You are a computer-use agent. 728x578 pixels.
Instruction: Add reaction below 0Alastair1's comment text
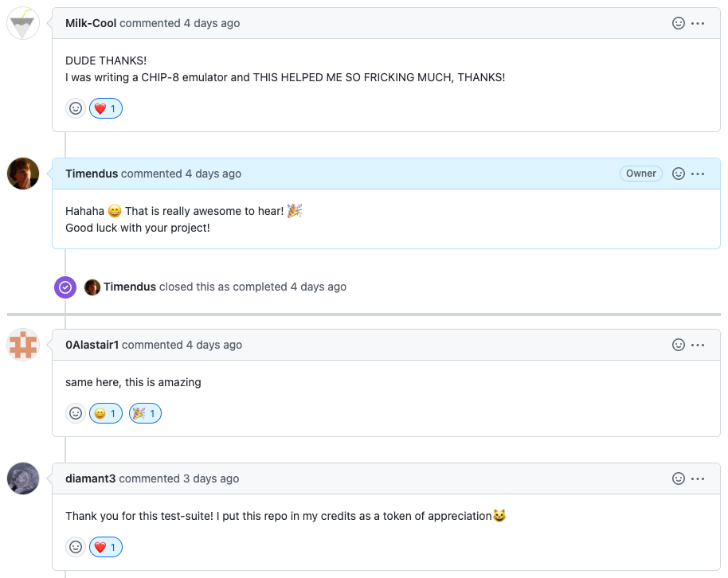click(76, 413)
